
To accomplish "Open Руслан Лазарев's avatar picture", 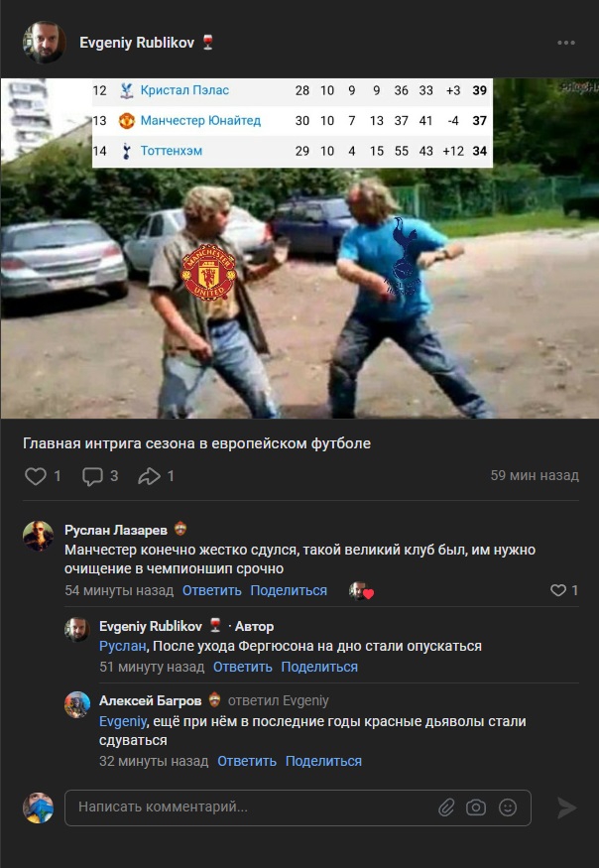I will (x=38, y=536).
